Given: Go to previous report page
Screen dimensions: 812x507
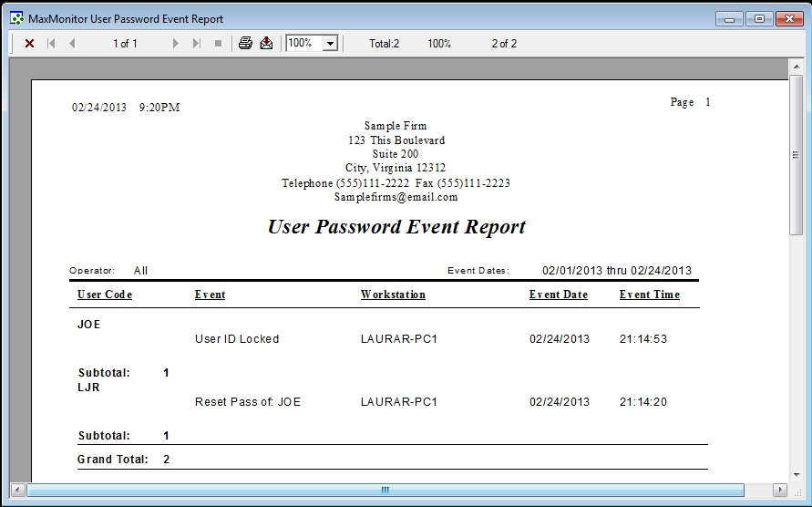Looking at the screenshot, I should tap(72, 43).
